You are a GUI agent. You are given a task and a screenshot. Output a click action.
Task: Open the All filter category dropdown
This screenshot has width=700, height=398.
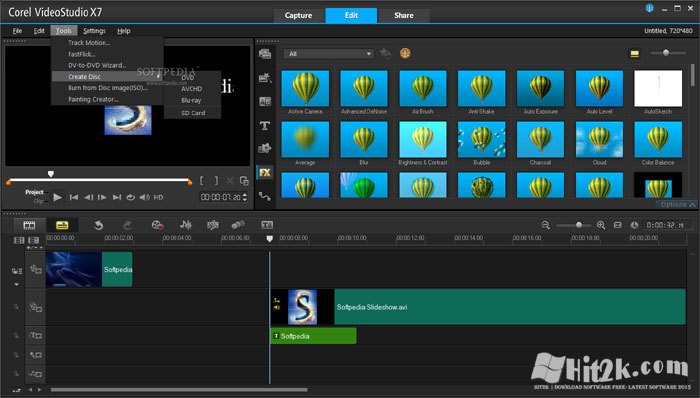click(329, 54)
